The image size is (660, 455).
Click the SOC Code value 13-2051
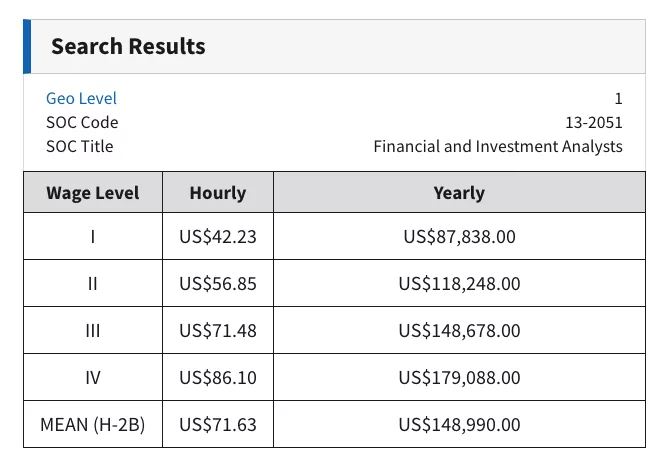click(593, 122)
